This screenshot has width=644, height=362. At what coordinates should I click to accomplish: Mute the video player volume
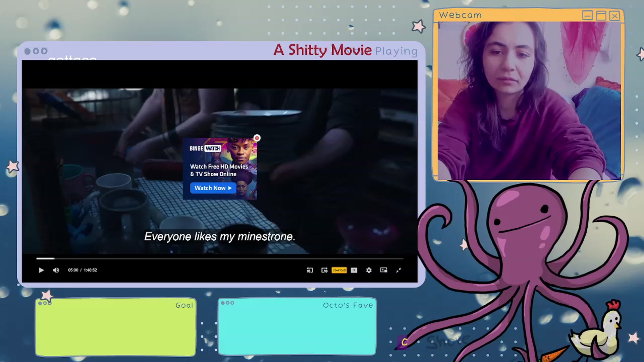(x=56, y=270)
